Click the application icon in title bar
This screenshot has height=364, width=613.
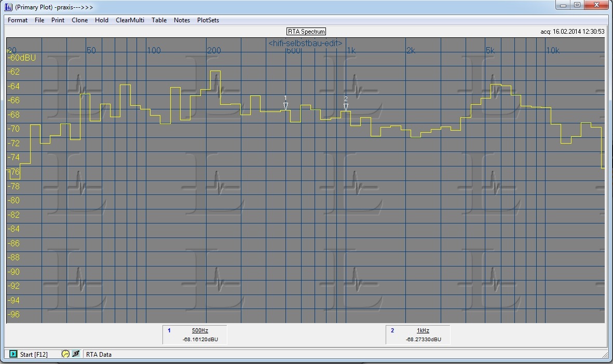coord(8,7)
